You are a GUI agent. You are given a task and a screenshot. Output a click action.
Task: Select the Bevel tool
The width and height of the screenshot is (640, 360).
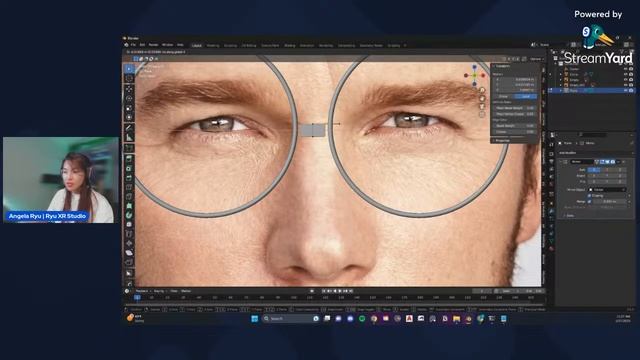129,178
